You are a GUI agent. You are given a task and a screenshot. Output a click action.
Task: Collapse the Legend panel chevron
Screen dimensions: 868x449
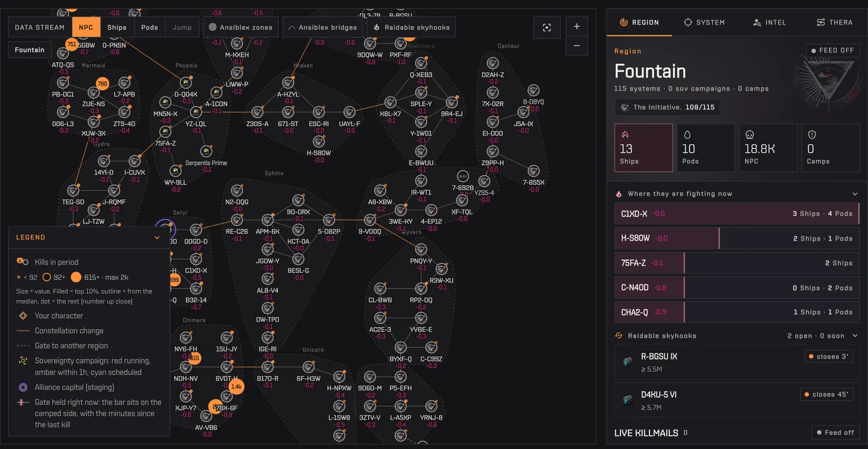157,238
